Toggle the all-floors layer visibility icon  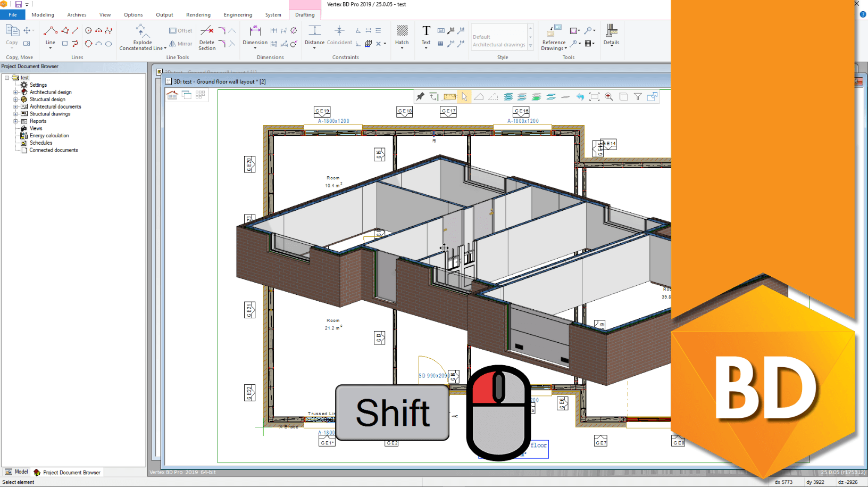508,96
